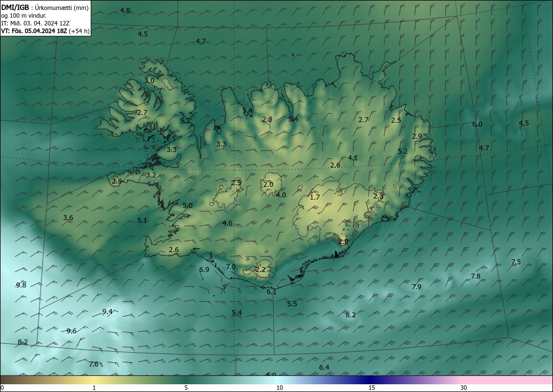Screen dimensions: 553x392
Task: Click the 5.1 value on the map
Action: pos(142,221)
